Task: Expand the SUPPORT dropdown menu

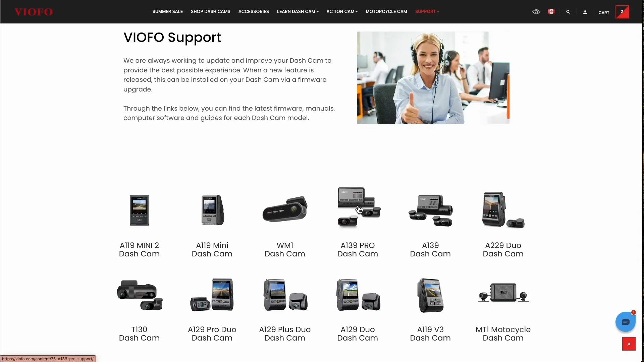Action: point(426,11)
